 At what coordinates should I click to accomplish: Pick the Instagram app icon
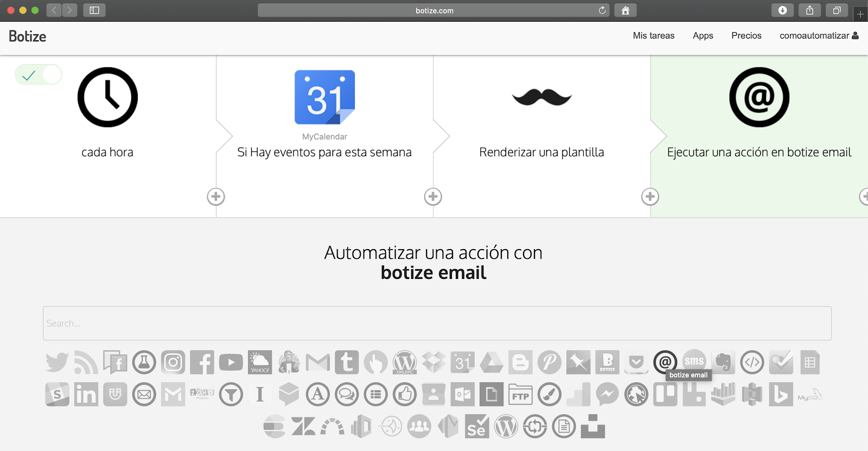[173, 362]
